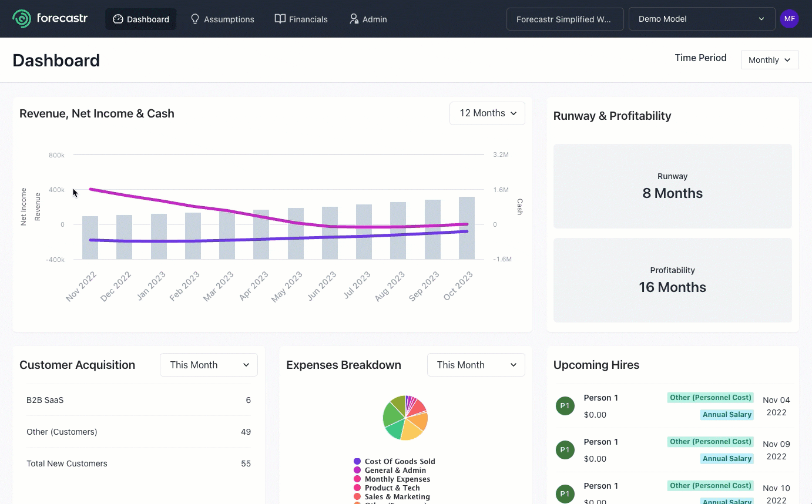Screen dimensions: 812x504
Task: Click Person 1 name in Nov 10 row
Action: click(600, 486)
